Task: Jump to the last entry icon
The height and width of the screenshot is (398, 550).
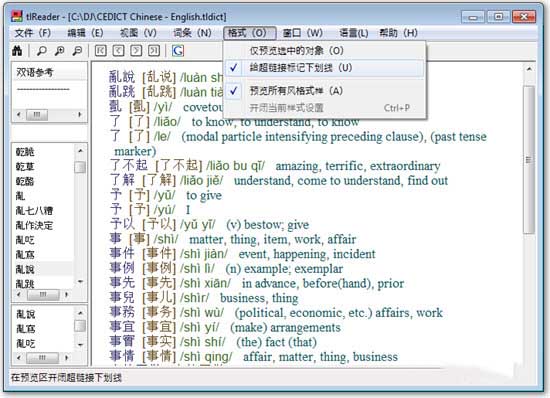Action: tap(154, 51)
